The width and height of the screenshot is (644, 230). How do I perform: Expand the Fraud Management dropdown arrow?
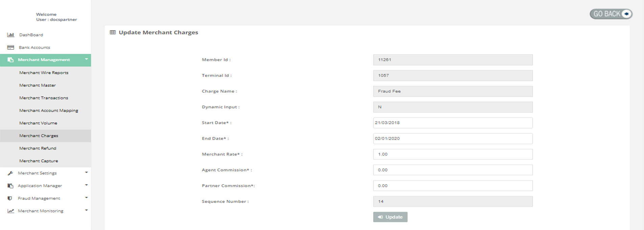coord(86,198)
